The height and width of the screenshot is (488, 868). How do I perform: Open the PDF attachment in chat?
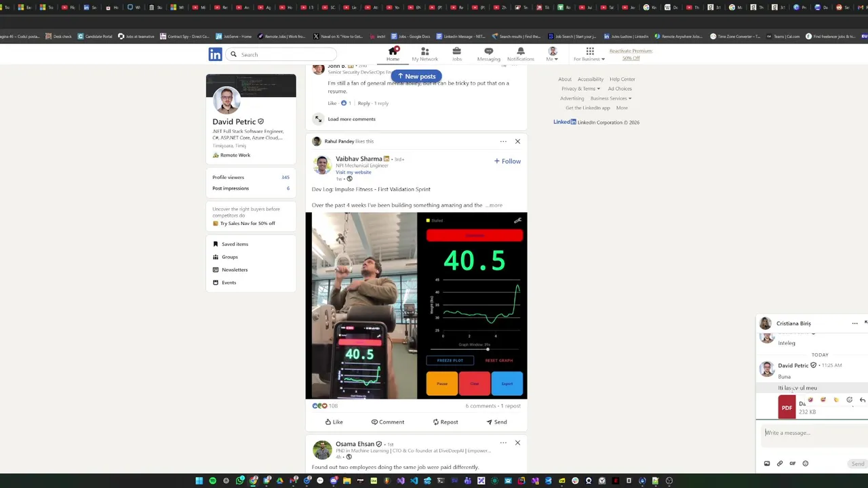pos(787,407)
